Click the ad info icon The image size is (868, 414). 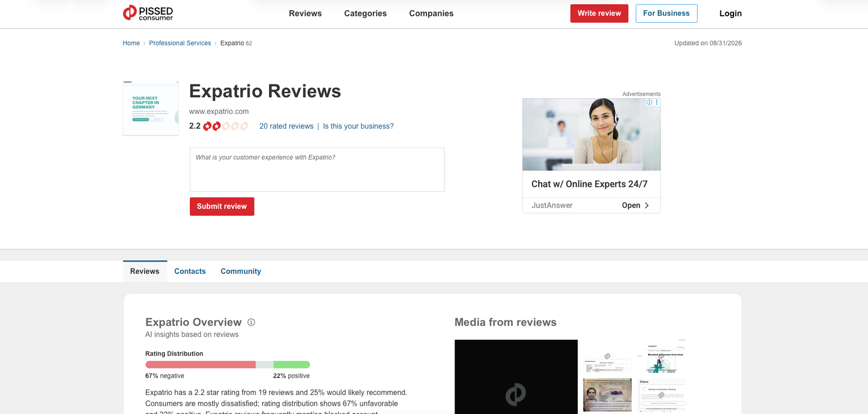click(x=649, y=102)
